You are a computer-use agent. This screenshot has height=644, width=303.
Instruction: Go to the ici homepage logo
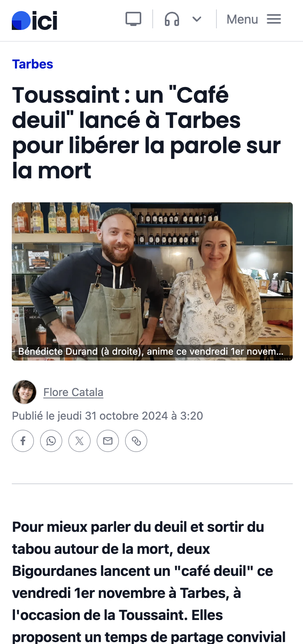click(x=35, y=20)
